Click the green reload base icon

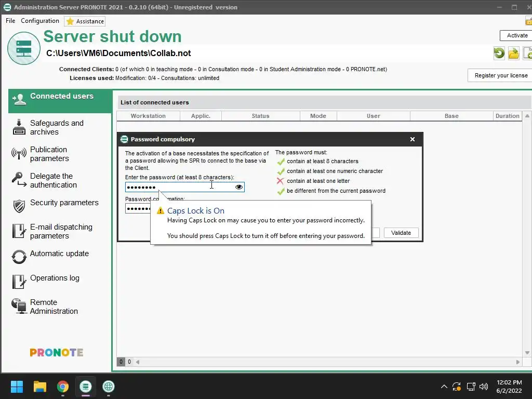coord(499,54)
